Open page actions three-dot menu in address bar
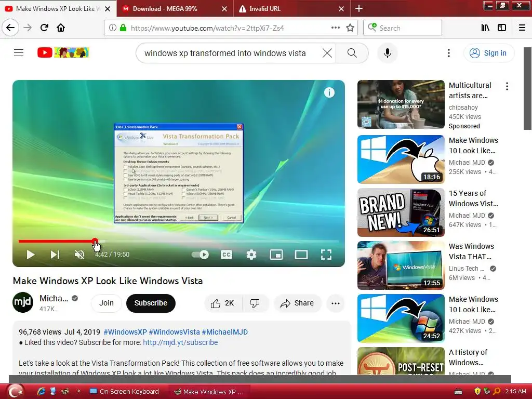 click(335, 28)
